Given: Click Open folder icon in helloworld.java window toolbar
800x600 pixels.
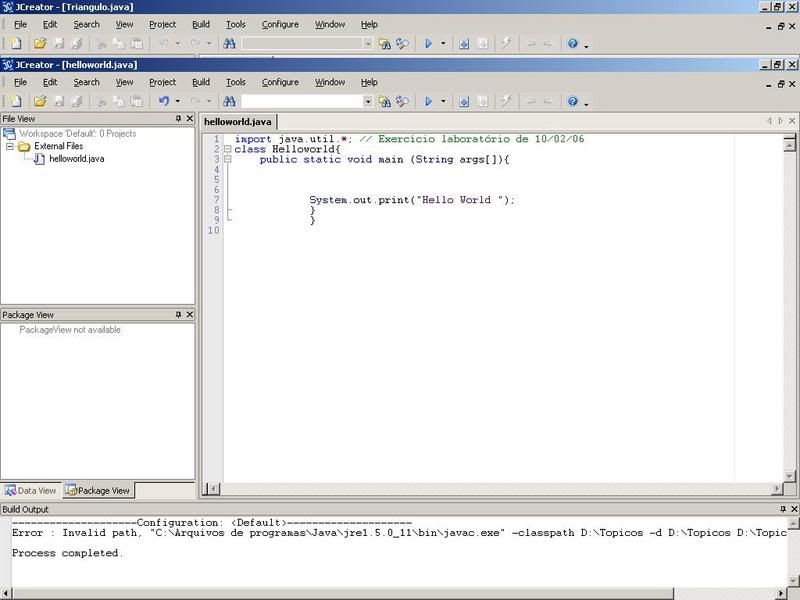Looking at the screenshot, I should click(x=40, y=101).
